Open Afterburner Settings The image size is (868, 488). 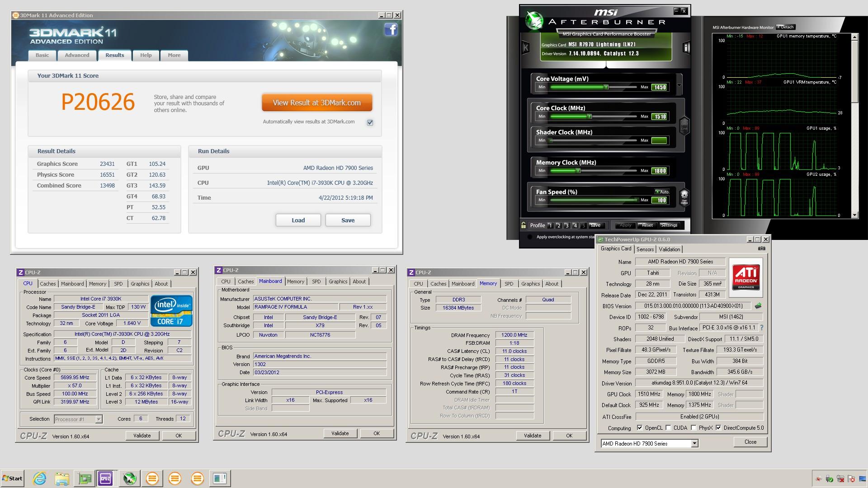669,225
